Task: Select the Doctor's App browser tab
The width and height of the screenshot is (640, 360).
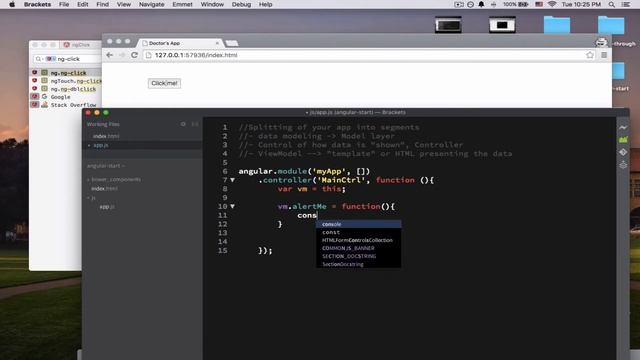Action: [x=180, y=43]
